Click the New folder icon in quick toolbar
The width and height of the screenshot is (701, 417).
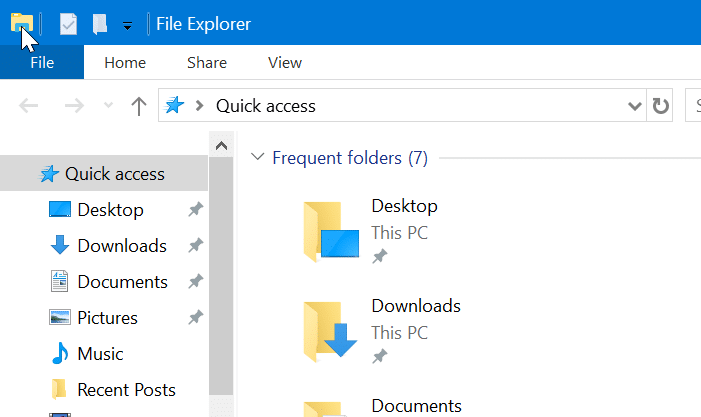pos(100,24)
